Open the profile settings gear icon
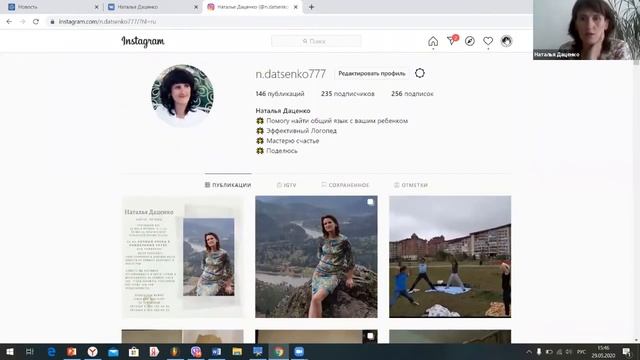The image size is (640, 360). 420,73
